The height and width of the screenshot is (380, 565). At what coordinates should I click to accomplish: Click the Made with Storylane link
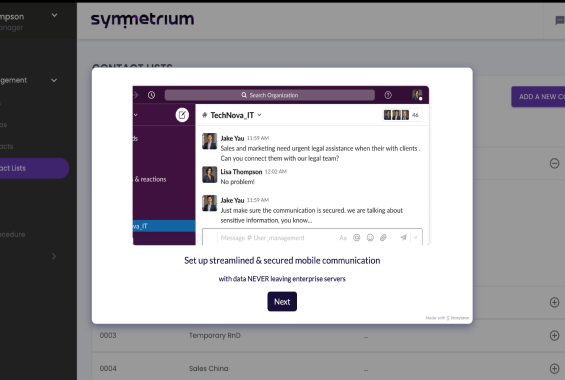point(447,318)
